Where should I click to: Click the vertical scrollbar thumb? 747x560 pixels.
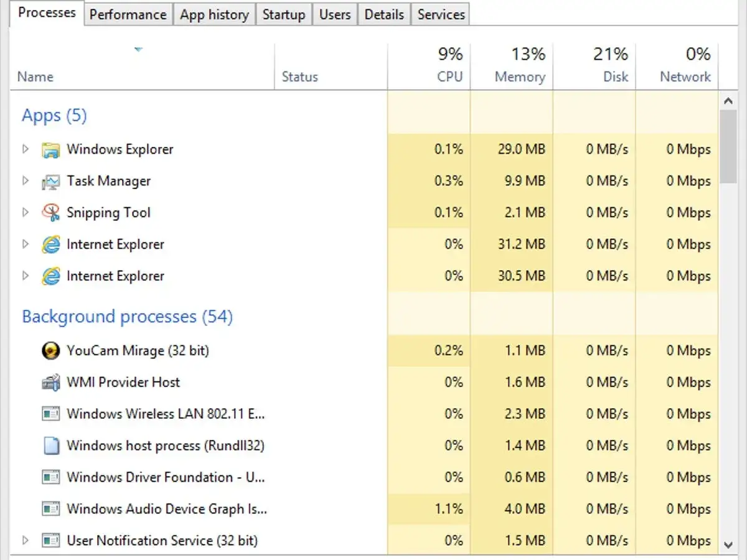coord(728,147)
